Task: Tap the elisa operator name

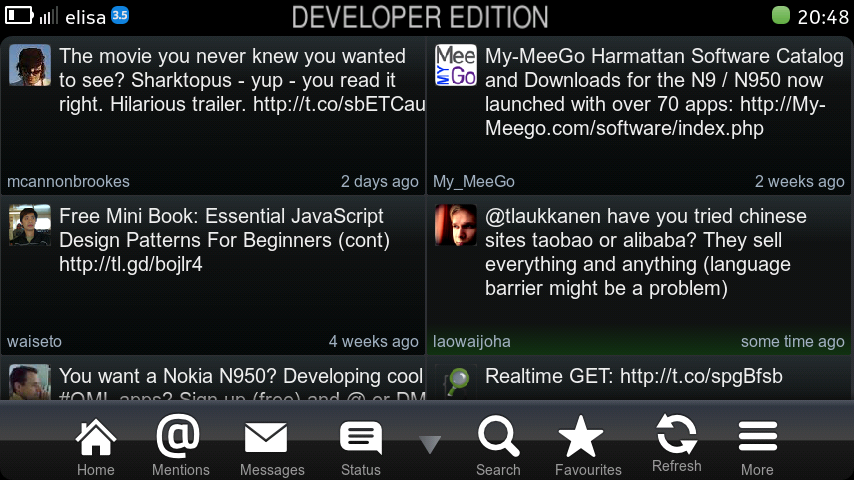Action: (x=86, y=17)
